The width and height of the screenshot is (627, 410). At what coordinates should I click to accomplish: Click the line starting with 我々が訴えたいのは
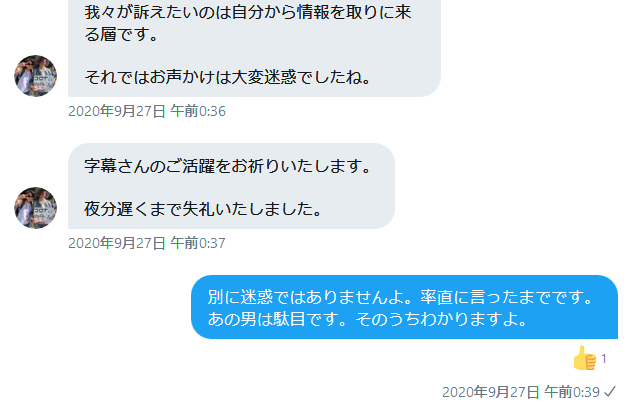click(248, 12)
